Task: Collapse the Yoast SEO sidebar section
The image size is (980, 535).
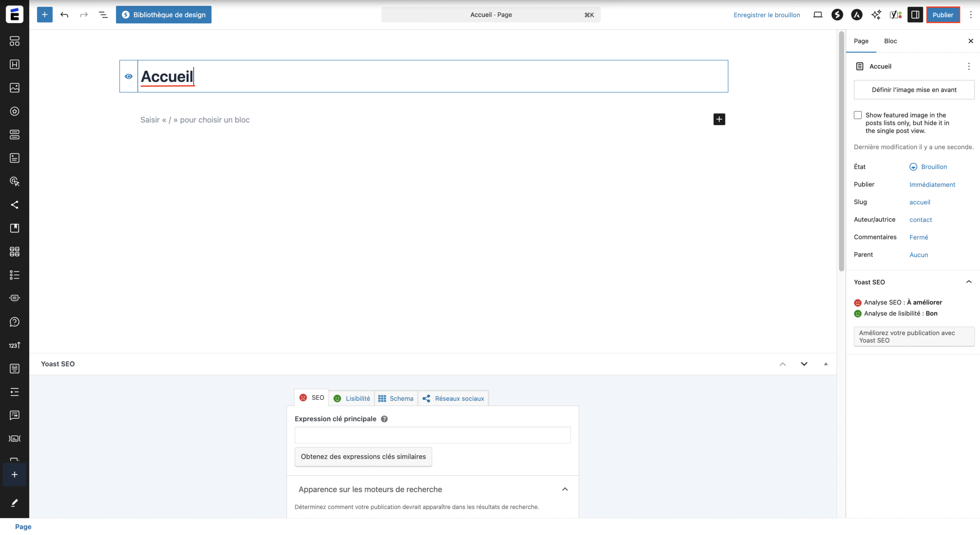Action: pyautogui.click(x=969, y=282)
